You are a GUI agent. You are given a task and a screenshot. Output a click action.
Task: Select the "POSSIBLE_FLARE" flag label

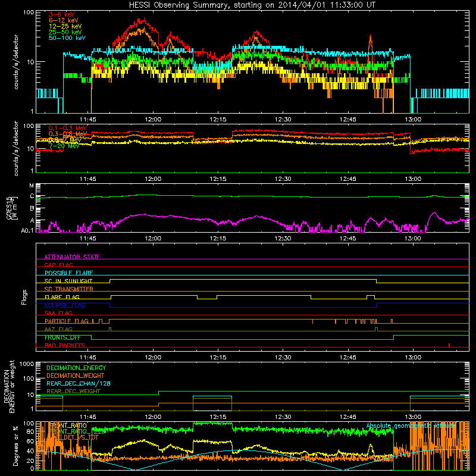coord(68,273)
